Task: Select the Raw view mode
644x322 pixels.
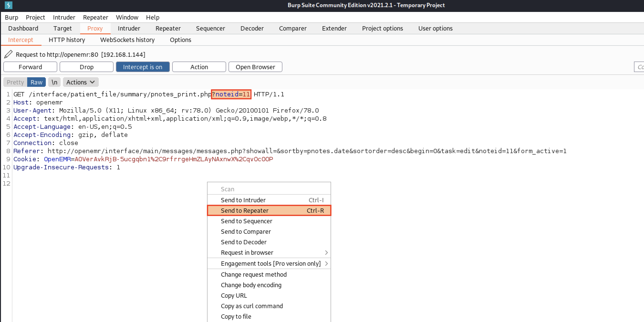Action: point(36,82)
